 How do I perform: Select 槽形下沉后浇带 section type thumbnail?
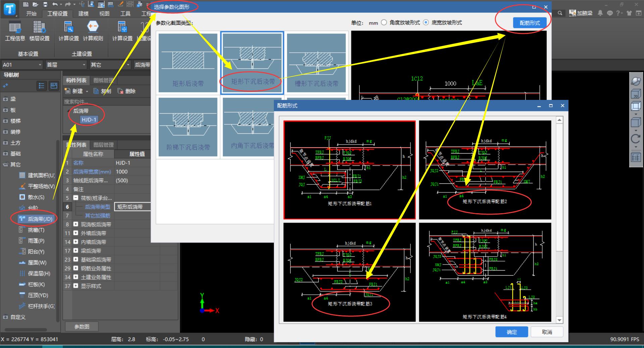click(316, 63)
